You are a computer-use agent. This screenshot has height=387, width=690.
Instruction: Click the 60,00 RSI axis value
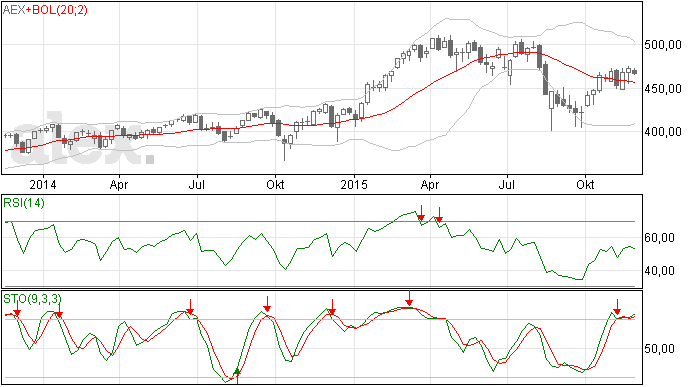tap(659, 238)
